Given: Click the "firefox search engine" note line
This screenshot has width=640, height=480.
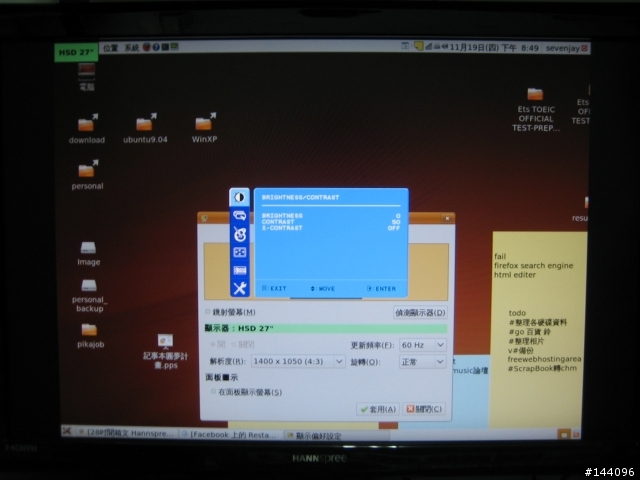Looking at the screenshot, I should click(533, 266).
